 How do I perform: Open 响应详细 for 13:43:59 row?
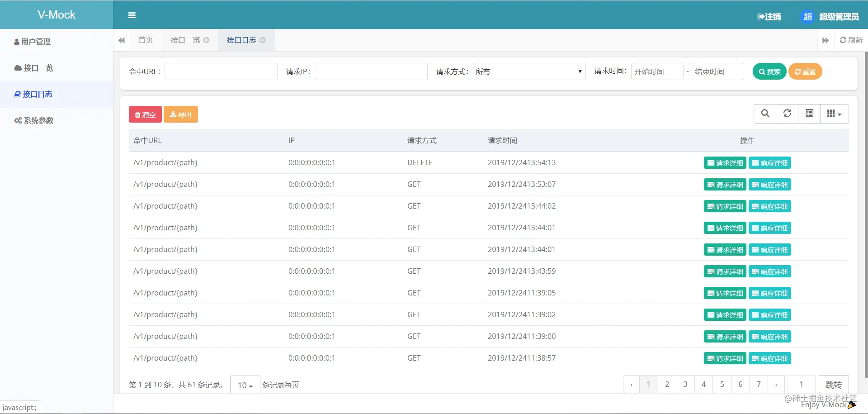[770, 271]
